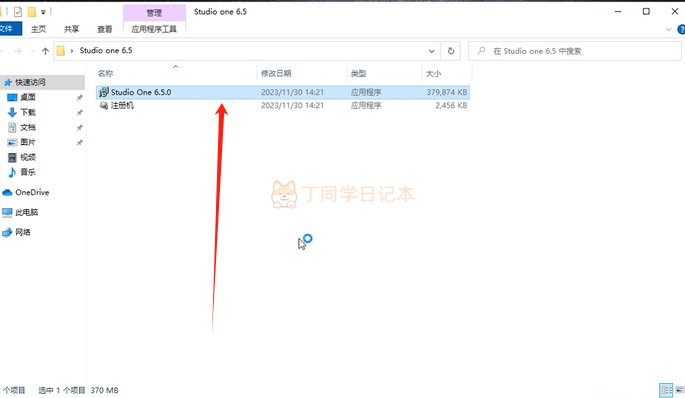
Task: Open quick access toolbar customize dropdown
Action: point(43,12)
